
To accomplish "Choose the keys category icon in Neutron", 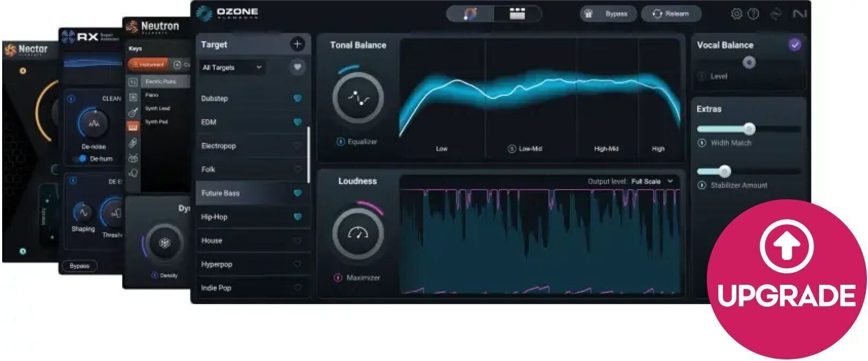I will [x=133, y=127].
